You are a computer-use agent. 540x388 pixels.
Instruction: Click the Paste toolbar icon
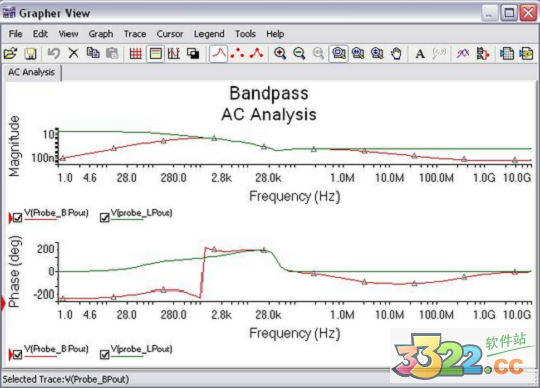coord(112,54)
